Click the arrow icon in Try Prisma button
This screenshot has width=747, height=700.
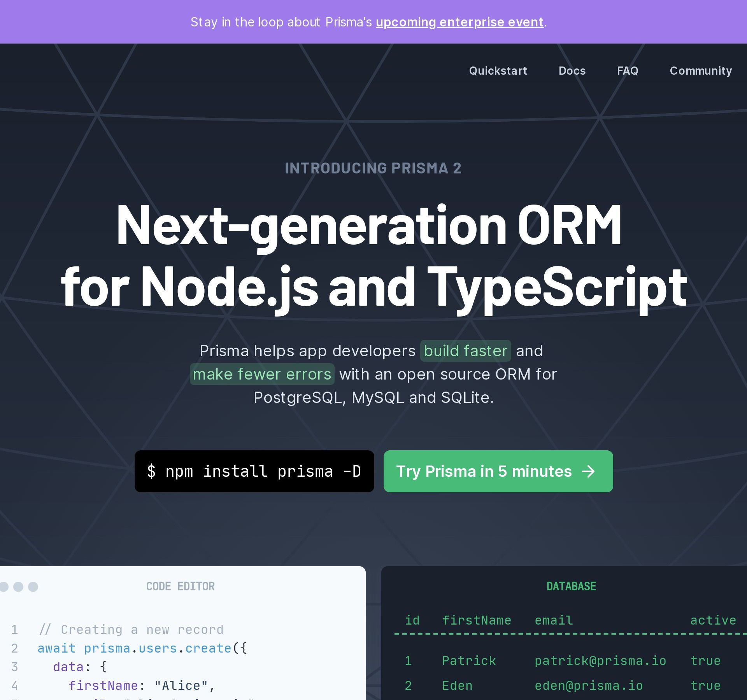588,472
